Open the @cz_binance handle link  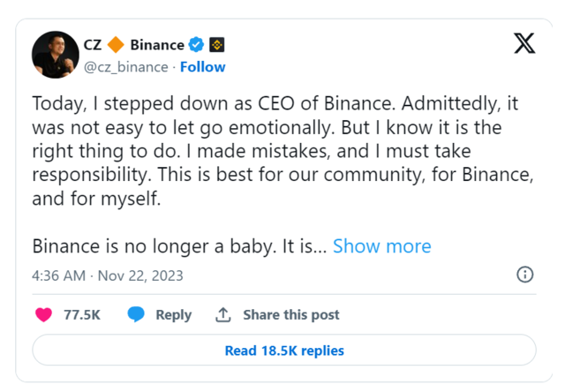(x=127, y=66)
